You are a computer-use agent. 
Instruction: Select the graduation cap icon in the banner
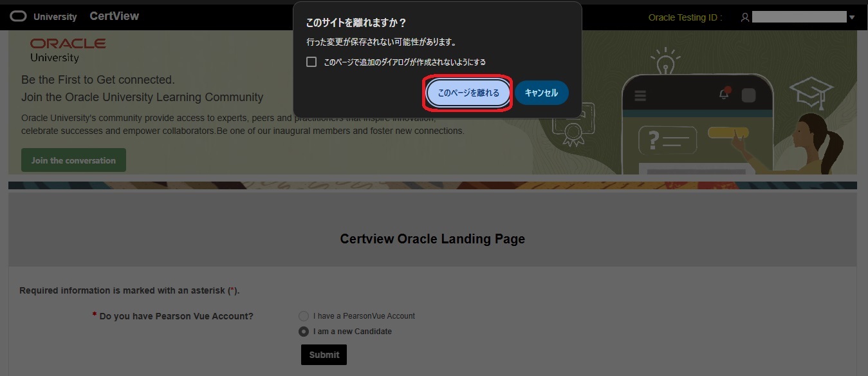tap(811, 89)
